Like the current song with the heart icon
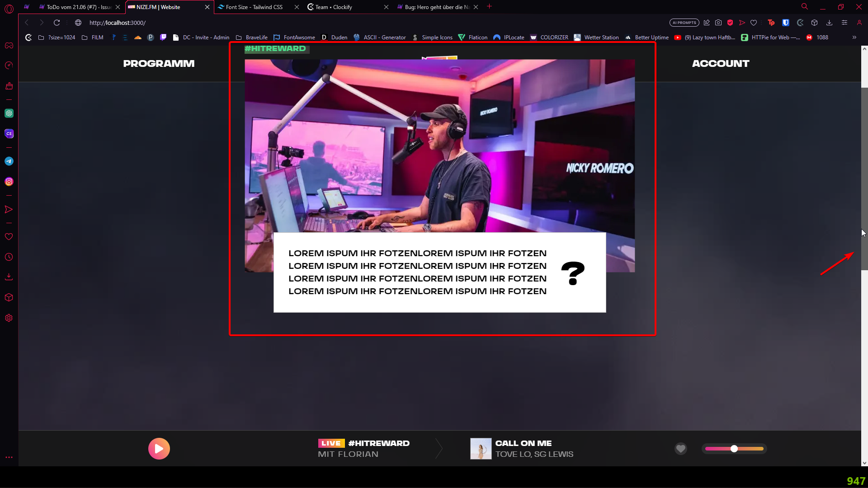 click(x=680, y=449)
